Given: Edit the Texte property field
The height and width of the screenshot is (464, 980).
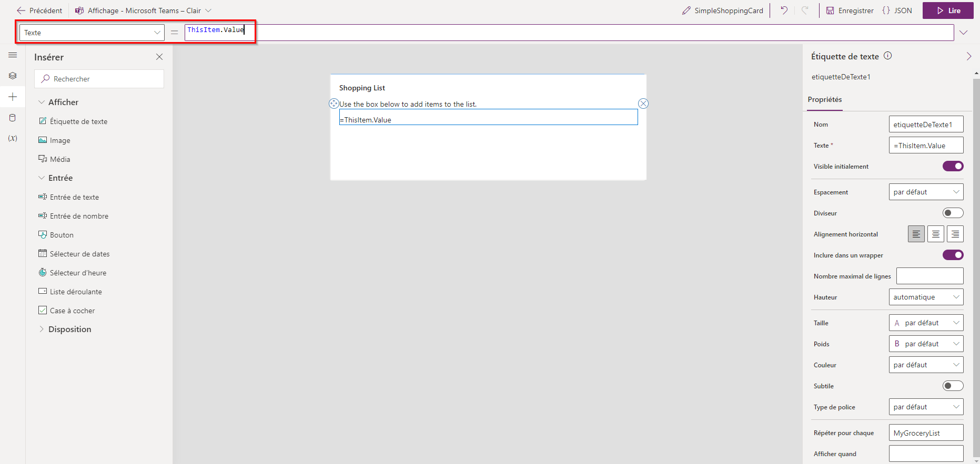Looking at the screenshot, I should (x=926, y=146).
